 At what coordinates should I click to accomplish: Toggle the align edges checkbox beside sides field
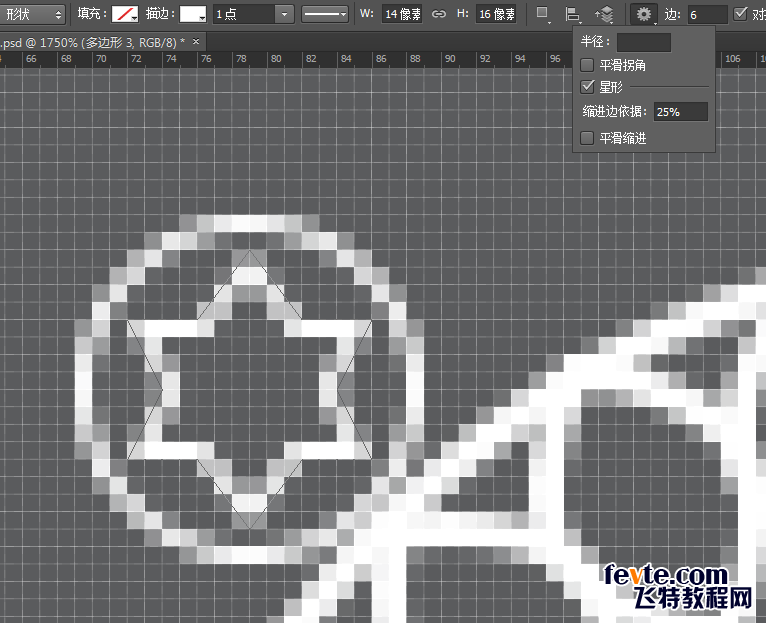pos(741,14)
